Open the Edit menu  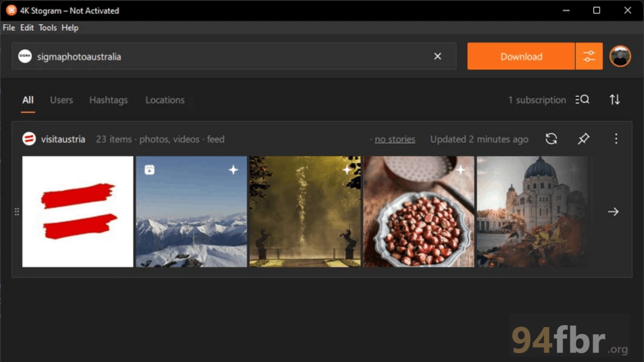[27, 28]
